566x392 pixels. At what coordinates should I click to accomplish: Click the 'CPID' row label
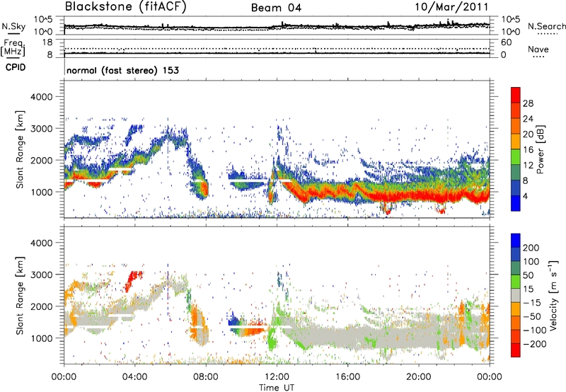(16, 67)
